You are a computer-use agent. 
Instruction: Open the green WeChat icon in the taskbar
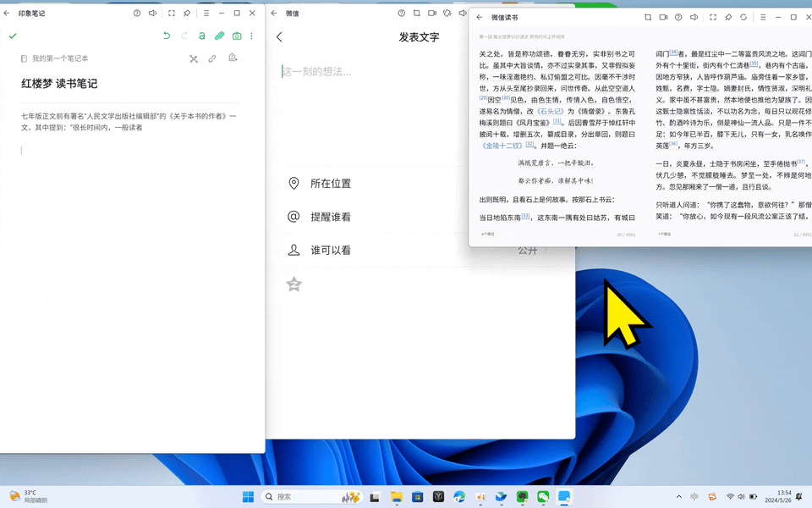pos(543,497)
